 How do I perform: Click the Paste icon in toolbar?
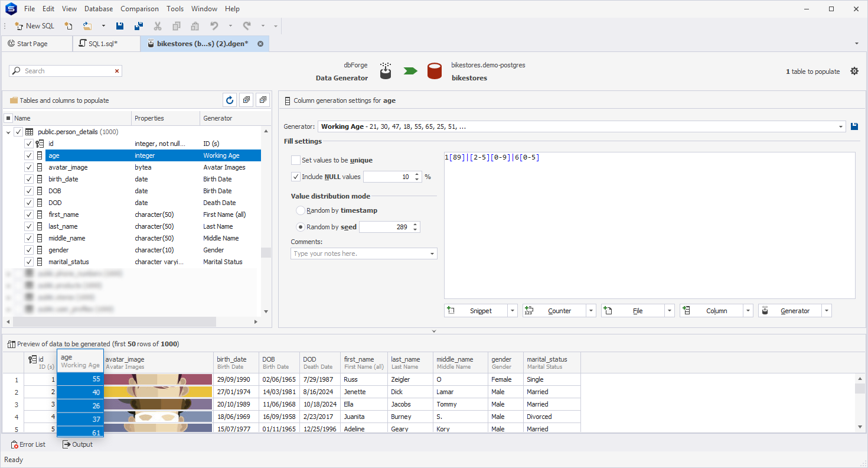(x=195, y=26)
